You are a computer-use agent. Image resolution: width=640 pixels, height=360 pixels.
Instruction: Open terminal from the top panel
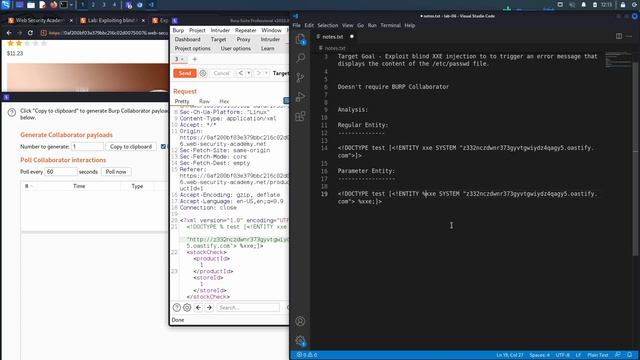coord(64,5)
